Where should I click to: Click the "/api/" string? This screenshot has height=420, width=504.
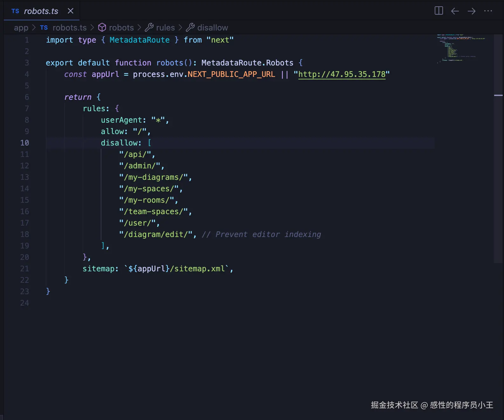point(135,154)
